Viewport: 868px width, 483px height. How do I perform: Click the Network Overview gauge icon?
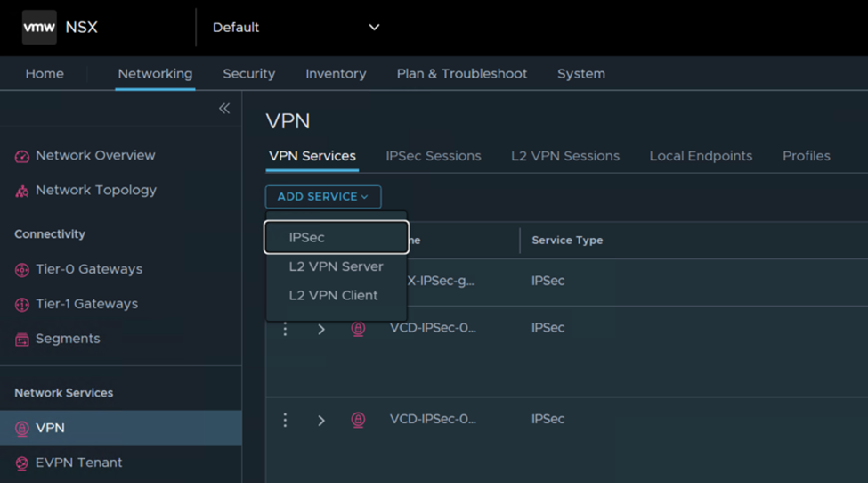[x=21, y=157]
